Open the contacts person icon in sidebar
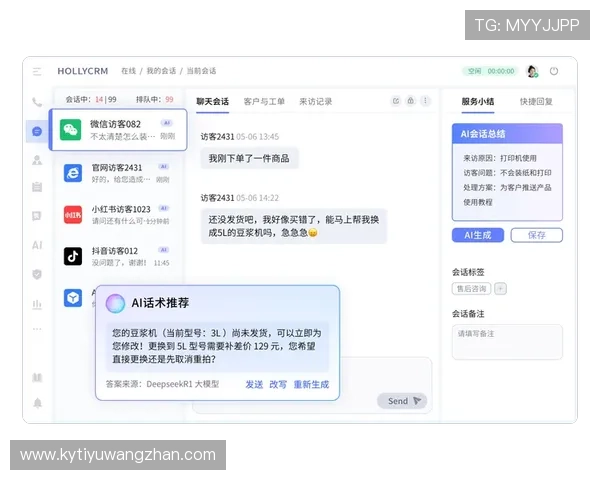This screenshot has height=480, width=600. pos(37,160)
